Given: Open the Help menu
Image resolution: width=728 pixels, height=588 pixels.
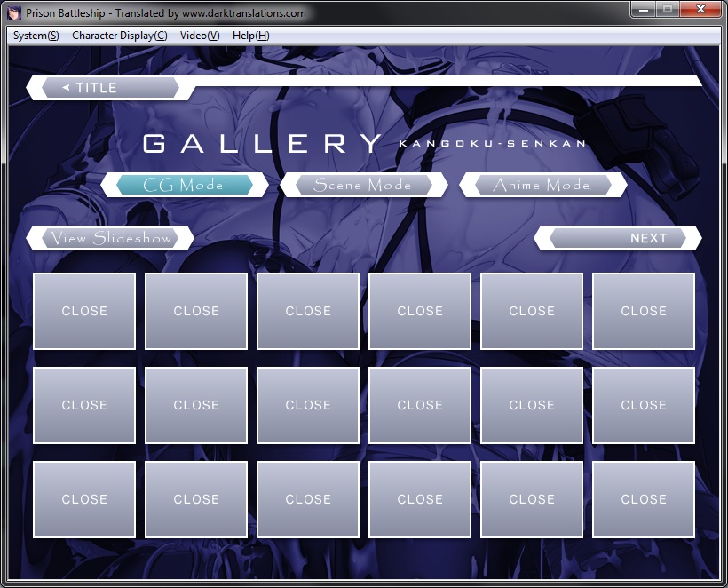Looking at the screenshot, I should [250, 36].
